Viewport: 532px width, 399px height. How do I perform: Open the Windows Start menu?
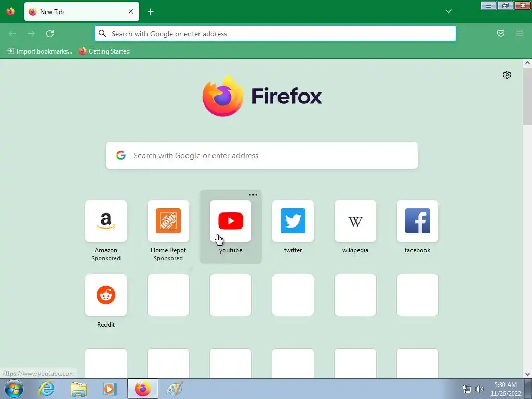pyautogui.click(x=14, y=389)
